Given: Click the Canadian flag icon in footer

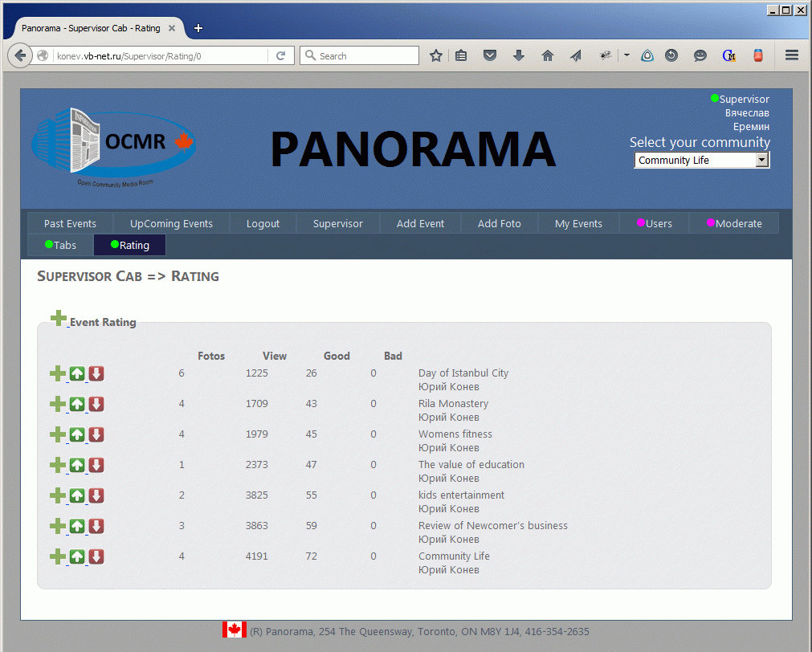Looking at the screenshot, I should (x=234, y=630).
